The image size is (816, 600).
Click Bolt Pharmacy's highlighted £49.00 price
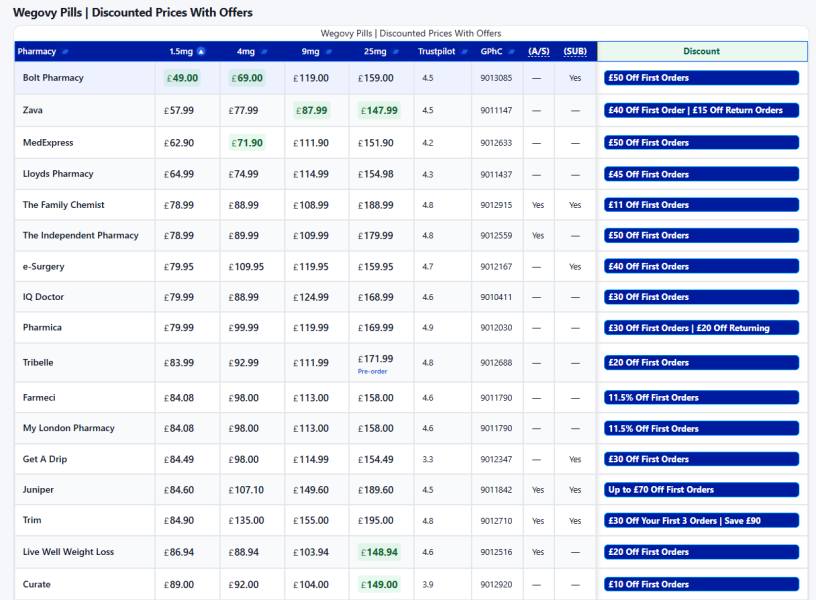pyautogui.click(x=182, y=78)
